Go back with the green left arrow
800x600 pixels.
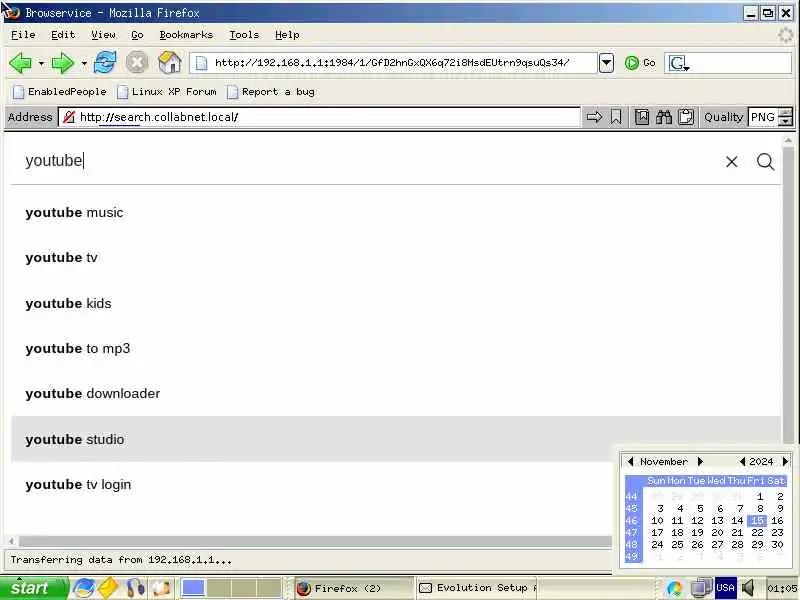(20, 63)
